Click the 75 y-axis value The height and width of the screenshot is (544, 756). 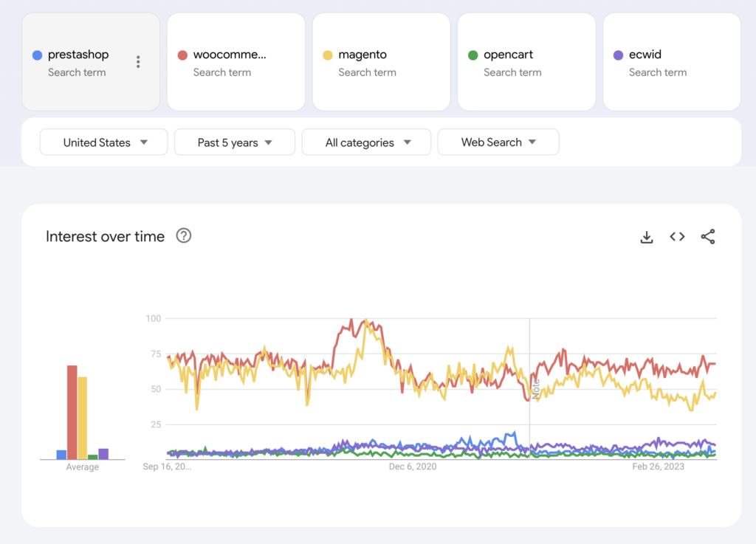click(x=156, y=354)
